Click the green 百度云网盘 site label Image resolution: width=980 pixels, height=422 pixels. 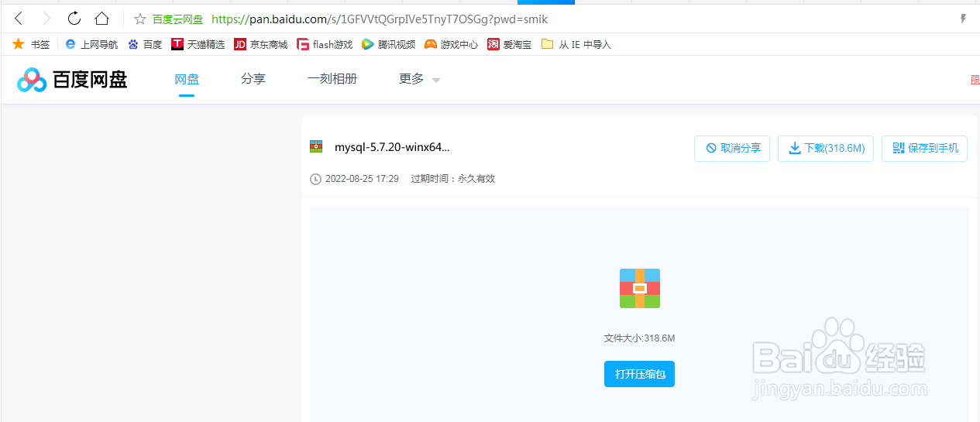(x=179, y=19)
